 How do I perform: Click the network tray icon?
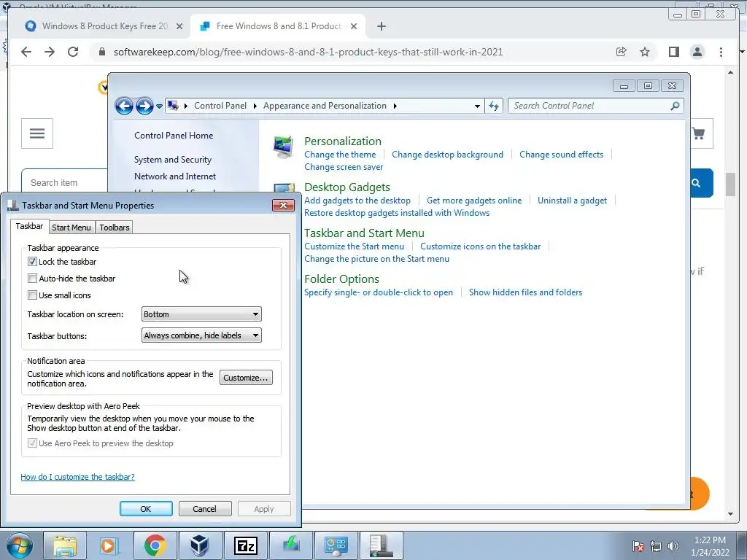coord(656,546)
